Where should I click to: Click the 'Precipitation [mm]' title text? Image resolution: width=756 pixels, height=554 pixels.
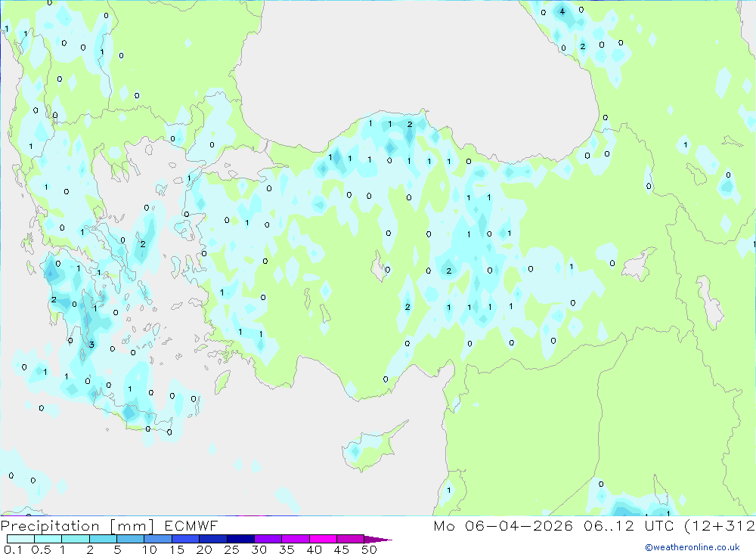tap(77, 526)
